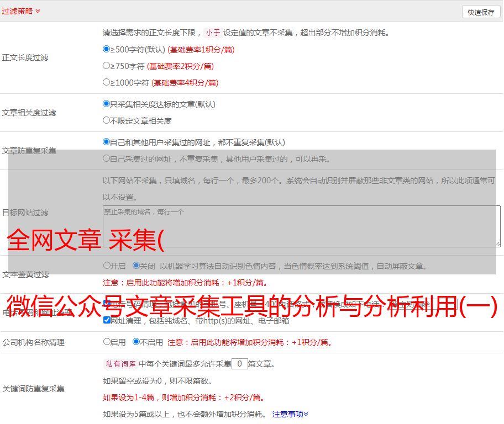
Task: Select the ≥750字符 radio option
Action: [106, 66]
